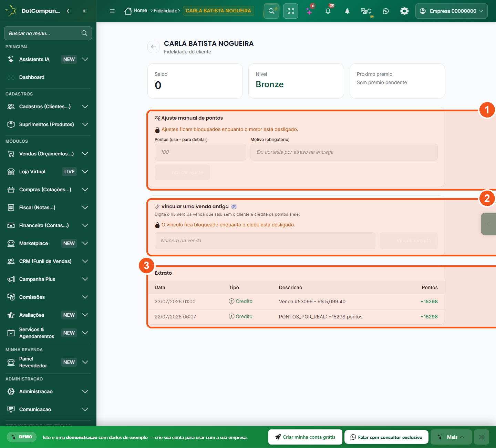Image resolution: width=496 pixels, height=448 pixels.
Task: Click the Numero da venda field
Action: pos(265,241)
